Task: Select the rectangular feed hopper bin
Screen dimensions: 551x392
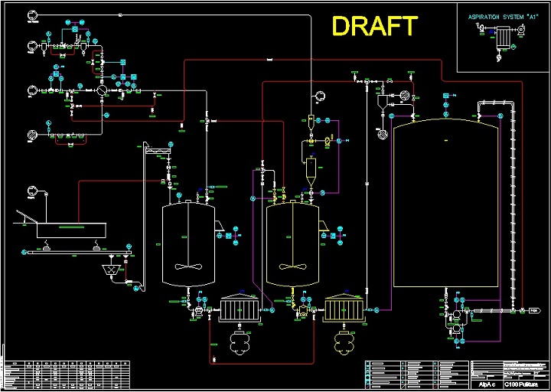Action: pos(72,230)
